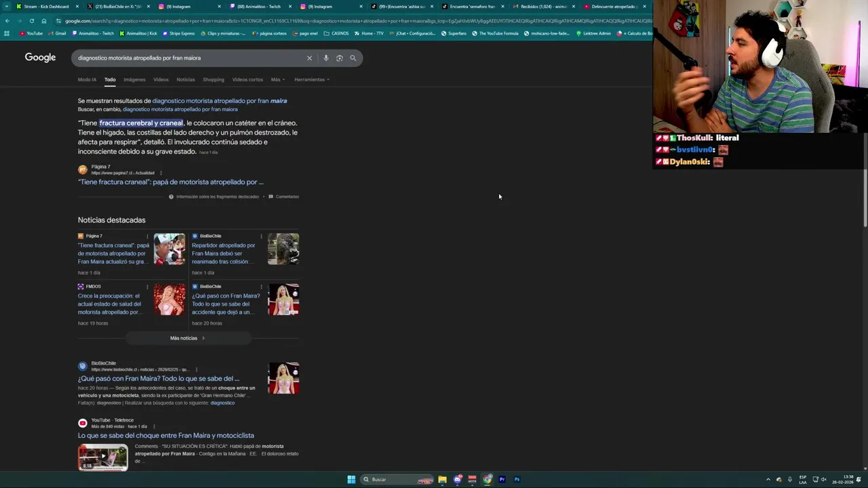Switch to the 'Videos cortos' search tab
Image resolution: width=868 pixels, height=488 pixels.
click(x=248, y=80)
